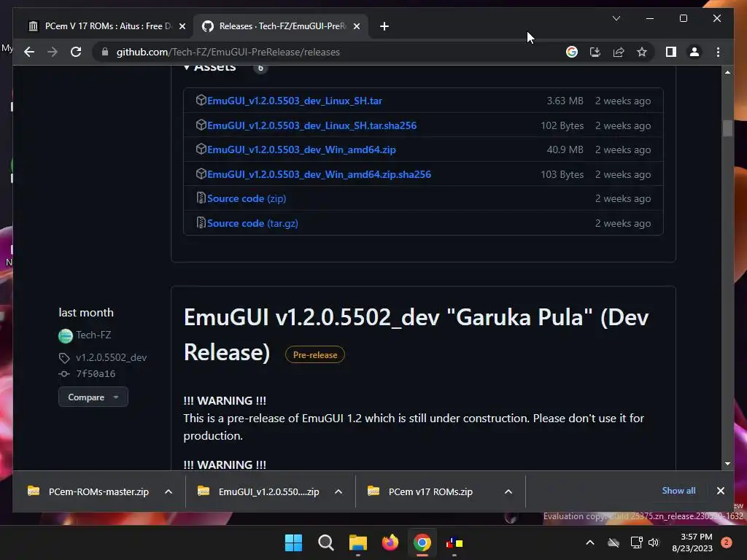Open the Compare dropdown
The height and width of the screenshot is (560, 747).
[x=93, y=397]
